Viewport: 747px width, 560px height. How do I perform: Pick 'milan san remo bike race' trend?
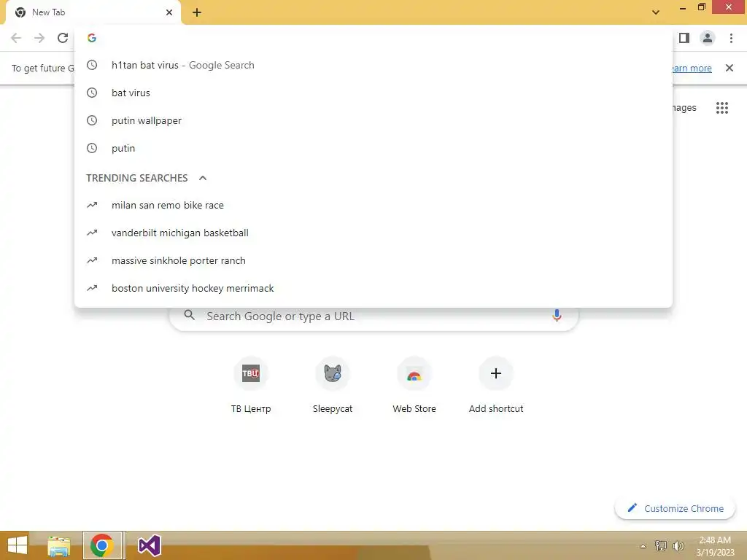tap(373, 205)
